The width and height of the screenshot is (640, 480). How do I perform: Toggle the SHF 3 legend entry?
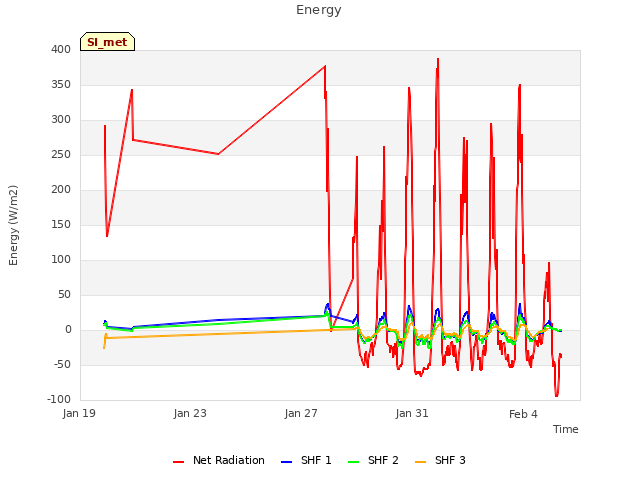[440, 460]
